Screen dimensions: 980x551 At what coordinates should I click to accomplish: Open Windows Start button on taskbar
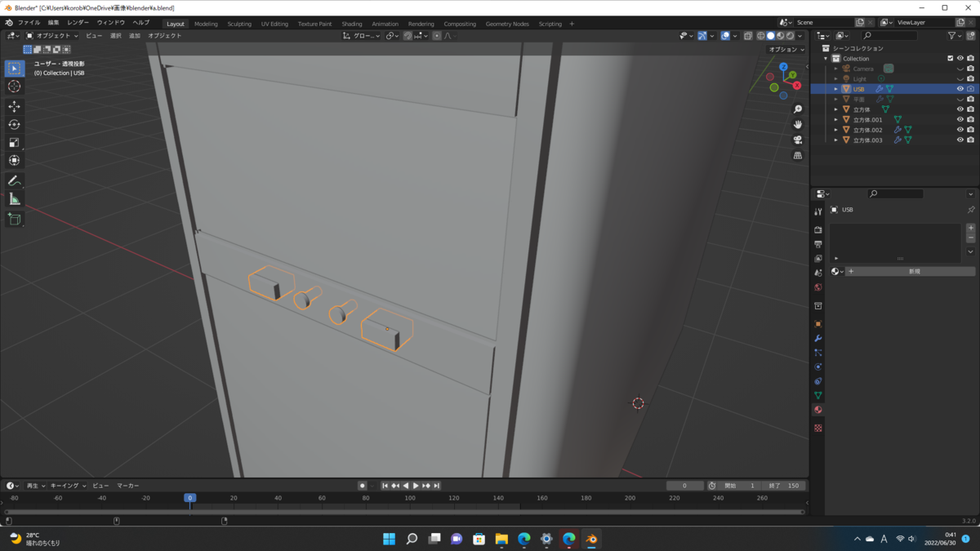389,539
